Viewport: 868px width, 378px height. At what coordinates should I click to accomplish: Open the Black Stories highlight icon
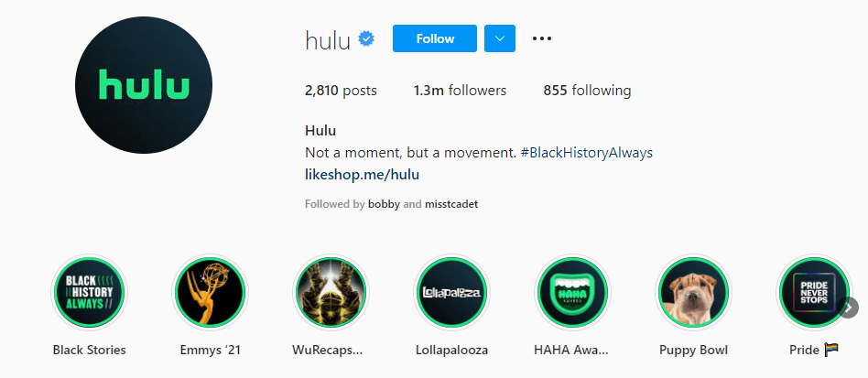pyautogui.click(x=89, y=292)
